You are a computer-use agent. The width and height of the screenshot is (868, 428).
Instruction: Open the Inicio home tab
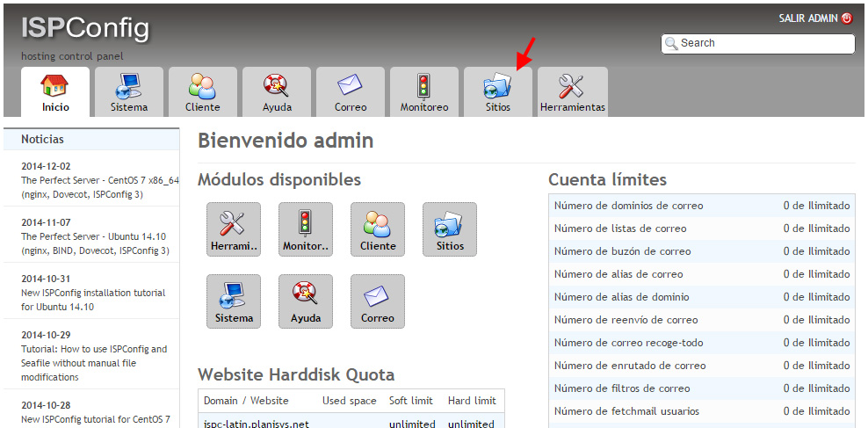[55, 92]
